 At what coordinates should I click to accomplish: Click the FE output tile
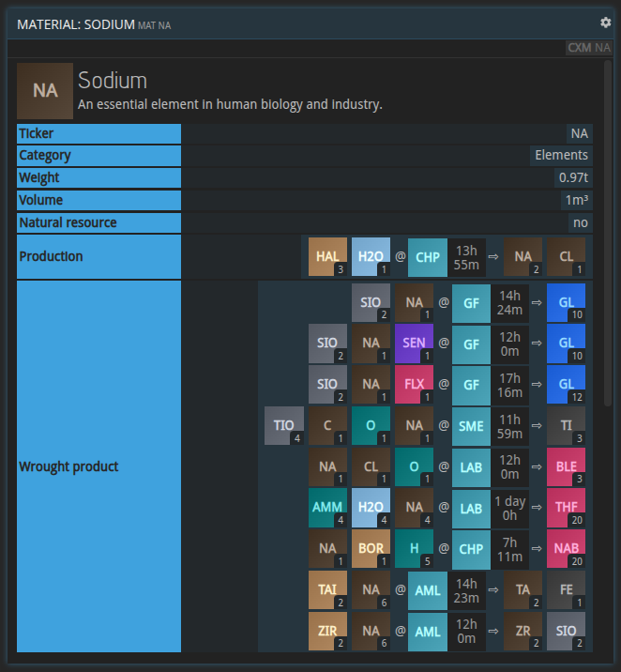point(567,589)
